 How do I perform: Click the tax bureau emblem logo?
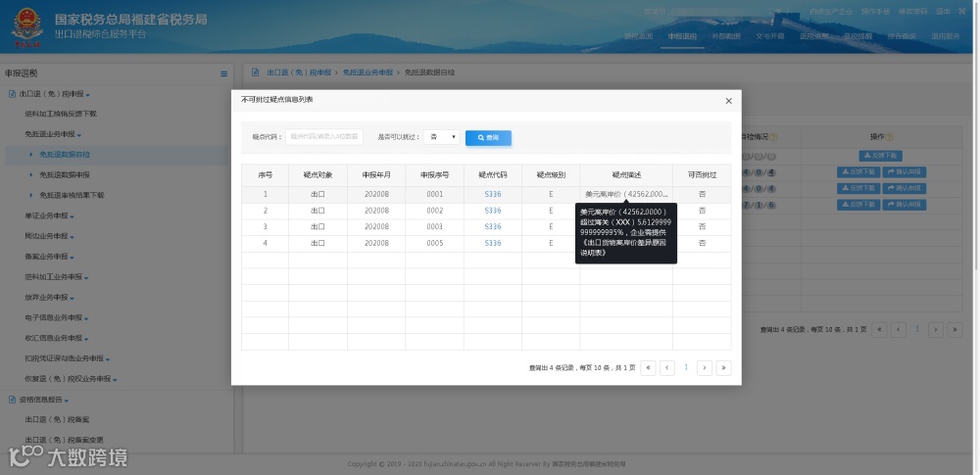click(26, 26)
